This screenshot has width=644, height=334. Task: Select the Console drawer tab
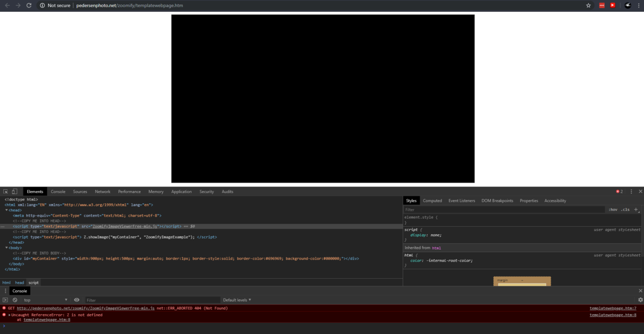pyautogui.click(x=20, y=291)
